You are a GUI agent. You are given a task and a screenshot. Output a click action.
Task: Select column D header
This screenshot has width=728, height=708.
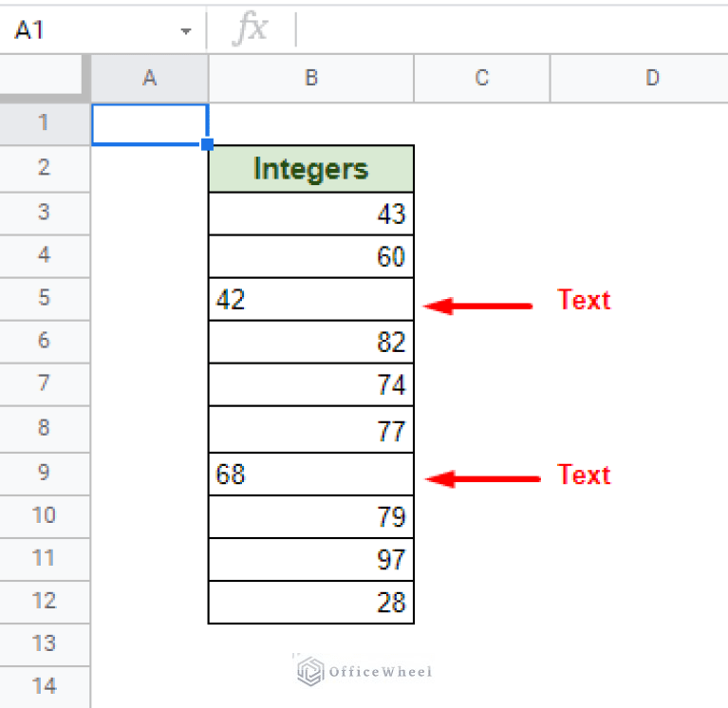click(652, 79)
